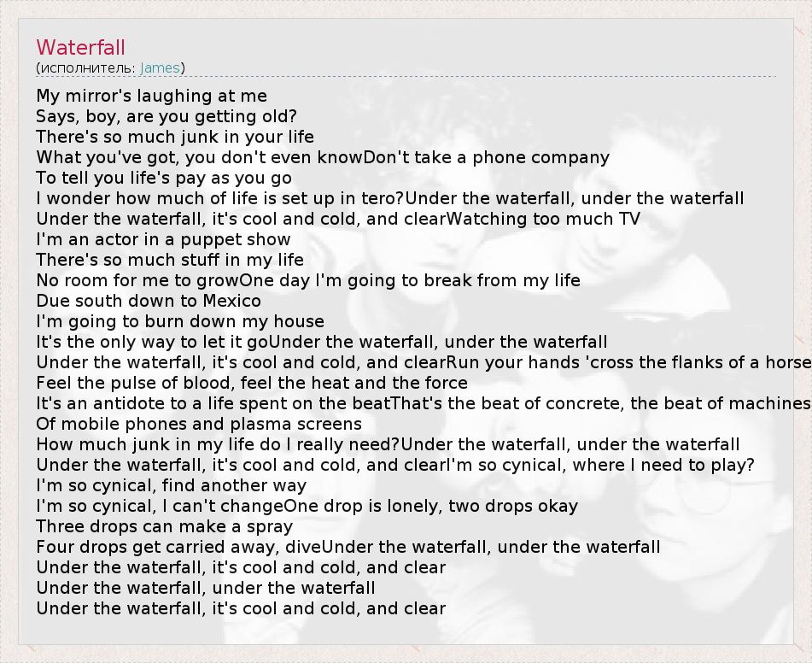This screenshot has height=663, width=812.
Task: Click the line 'Under the waterfall, under the waterfall'
Action: pyautogui.click(x=206, y=588)
